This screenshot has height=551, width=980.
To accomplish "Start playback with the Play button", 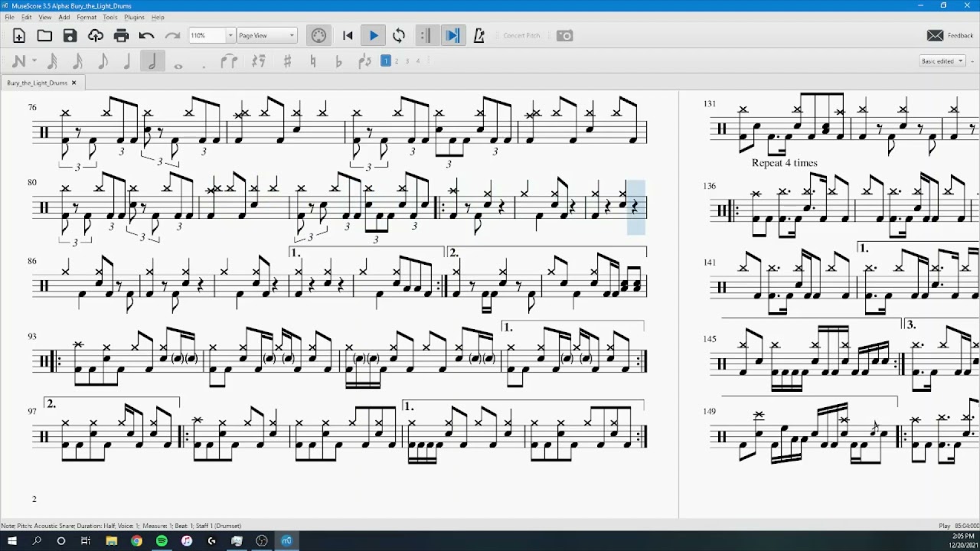I will pyautogui.click(x=374, y=35).
